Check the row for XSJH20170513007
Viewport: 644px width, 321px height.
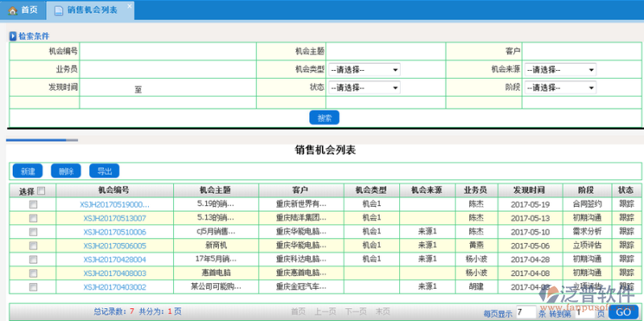point(33,218)
